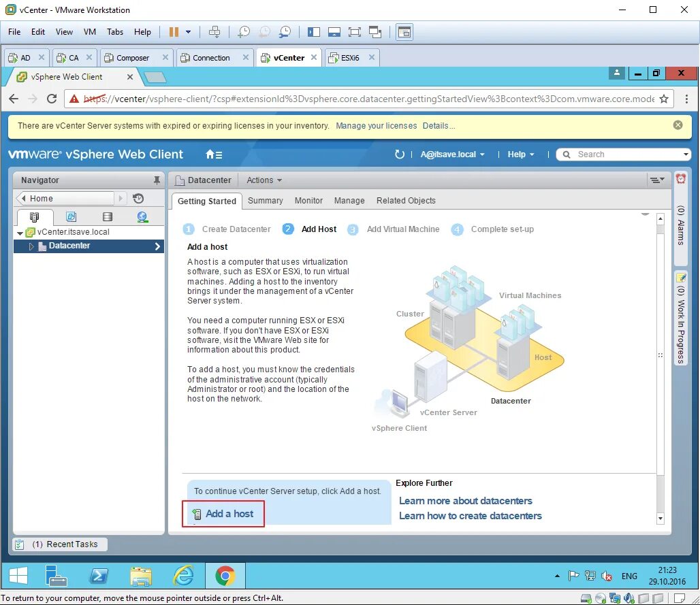Close the vSphere Web Client browser tab
700x605 pixels.
click(130, 77)
